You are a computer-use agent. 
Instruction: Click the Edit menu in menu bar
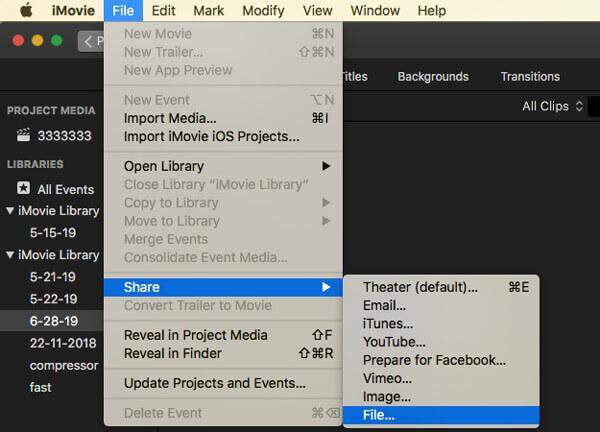tap(164, 11)
